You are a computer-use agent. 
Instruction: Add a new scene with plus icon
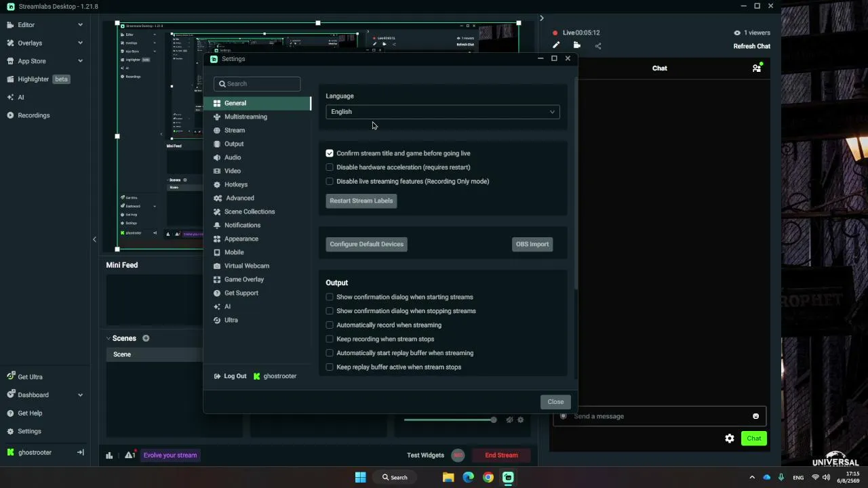pos(146,338)
